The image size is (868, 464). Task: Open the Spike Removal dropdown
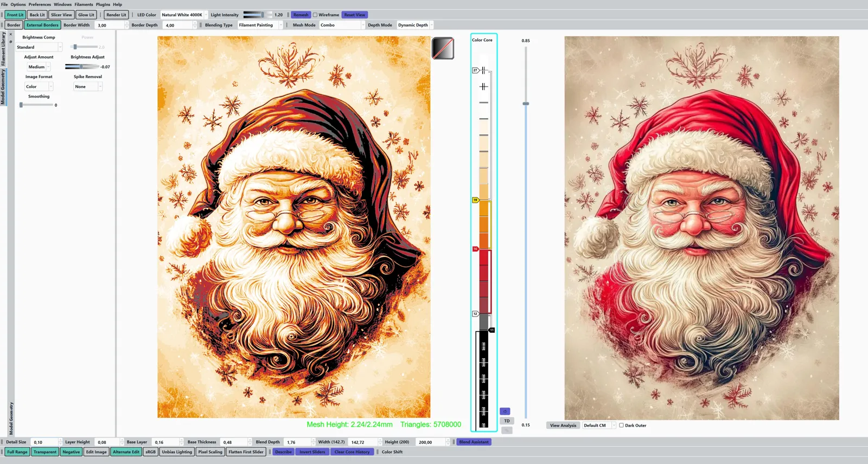click(x=88, y=87)
